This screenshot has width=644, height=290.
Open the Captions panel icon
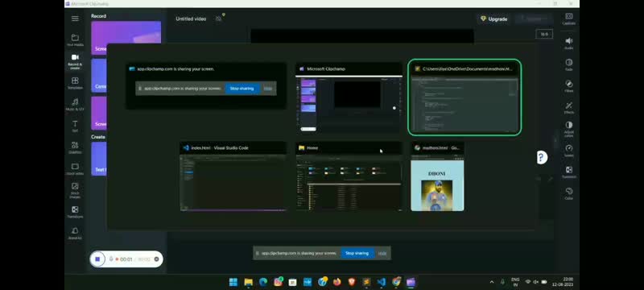569,19
